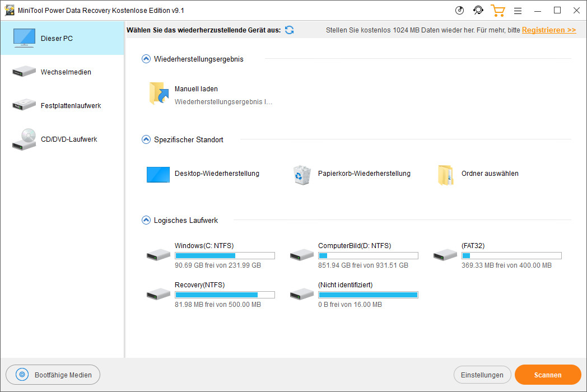587x392 pixels.
Task: Close the MiniTool window
Action: [x=576, y=11]
